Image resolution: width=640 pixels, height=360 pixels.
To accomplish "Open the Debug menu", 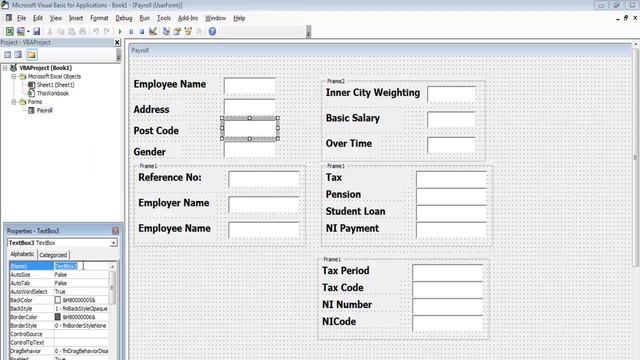I will [x=124, y=18].
